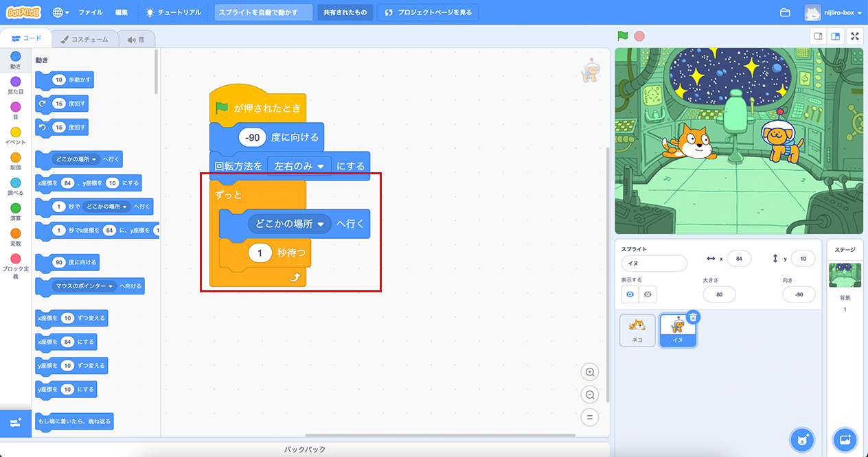Viewport: 868px width, 457px height.
Task: Hide the sprite with the crossed-eye icon
Action: click(647, 294)
